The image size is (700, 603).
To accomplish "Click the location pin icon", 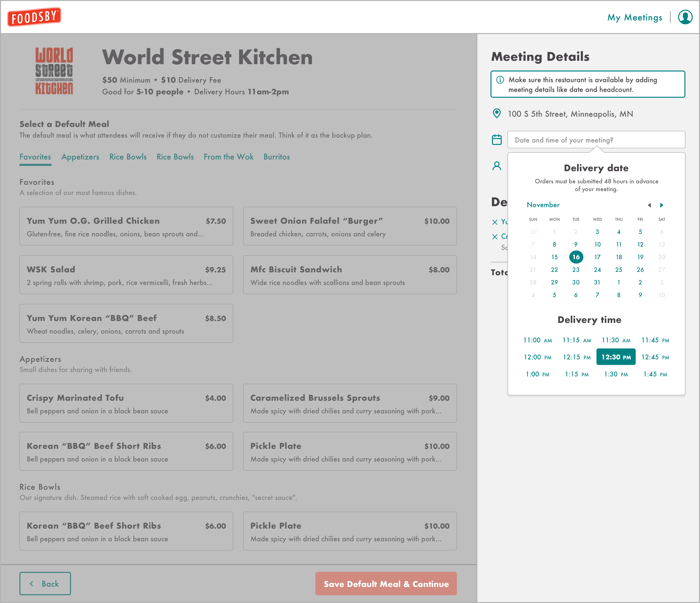I will click(x=497, y=114).
